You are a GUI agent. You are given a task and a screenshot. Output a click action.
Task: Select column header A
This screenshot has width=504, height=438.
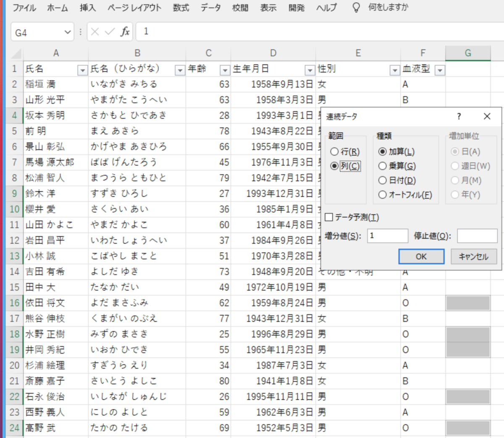pyautogui.click(x=56, y=53)
